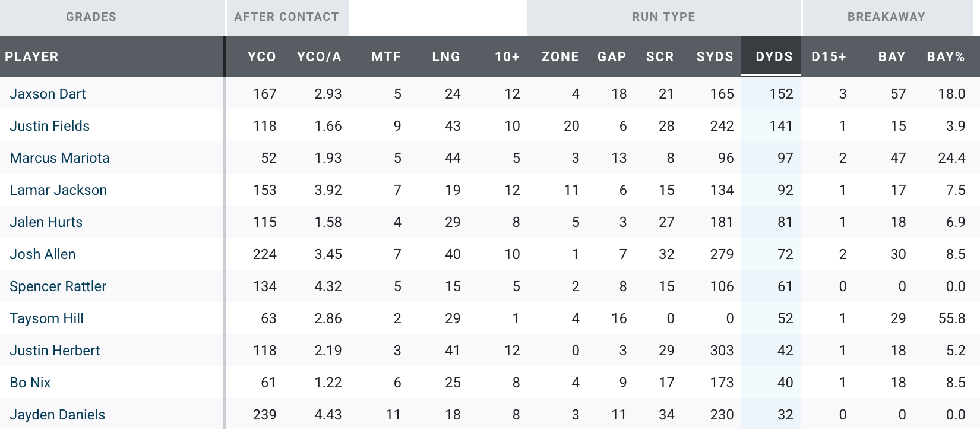Click Taysom Hill player link
The image size is (980, 429).
[x=46, y=318]
